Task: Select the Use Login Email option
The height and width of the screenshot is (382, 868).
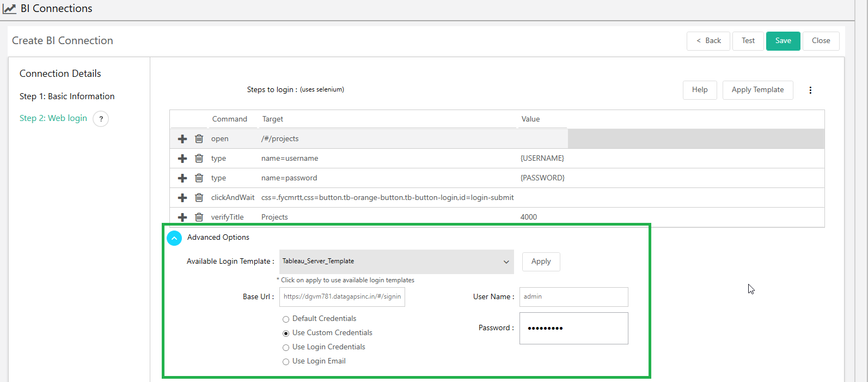Action: (286, 362)
